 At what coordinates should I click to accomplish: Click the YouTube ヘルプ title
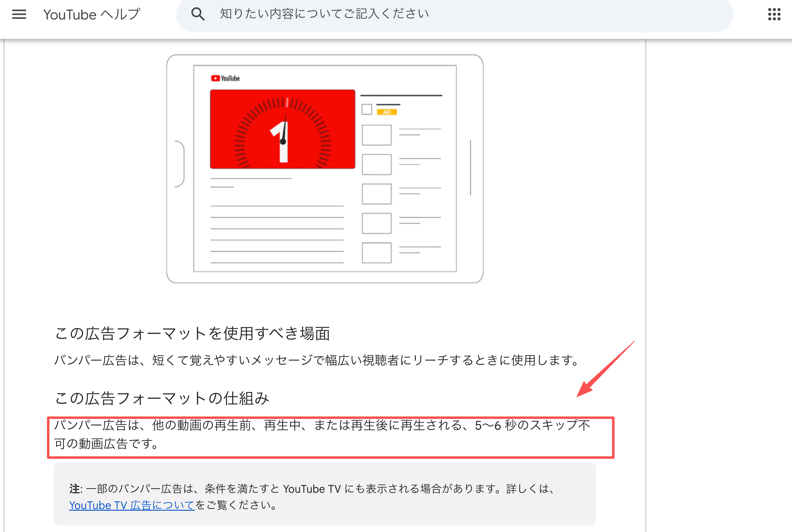pos(91,14)
